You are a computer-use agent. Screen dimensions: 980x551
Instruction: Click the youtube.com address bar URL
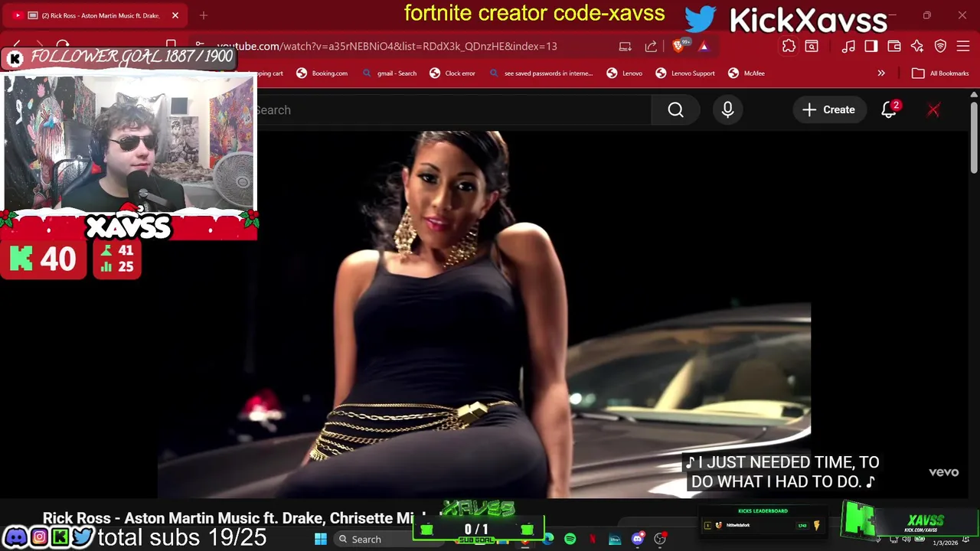tap(387, 47)
